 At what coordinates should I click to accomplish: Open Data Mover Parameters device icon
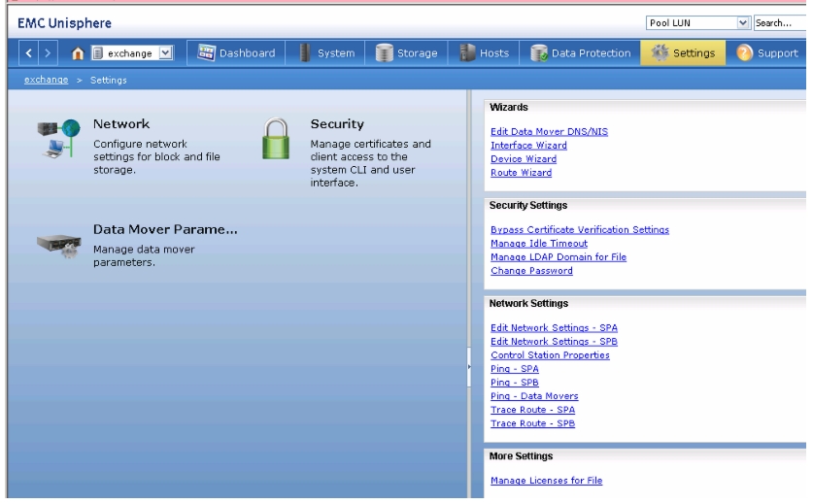tap(59, 247)
